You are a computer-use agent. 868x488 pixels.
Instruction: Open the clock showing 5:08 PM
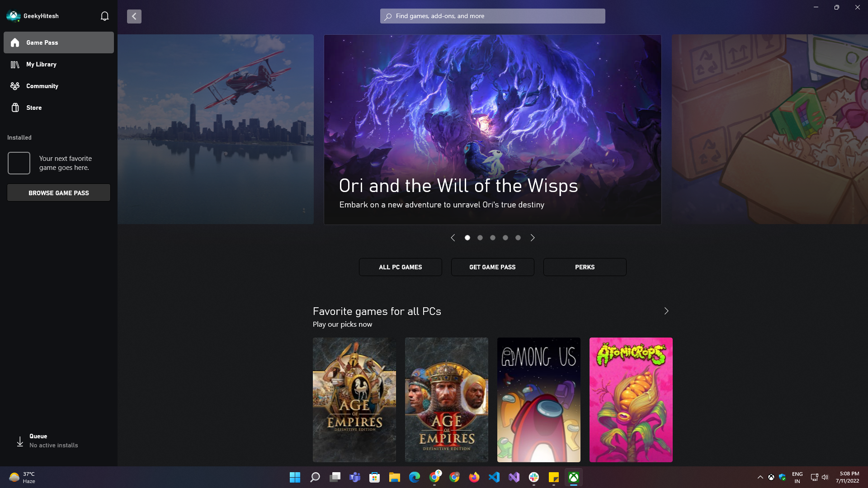849,477
